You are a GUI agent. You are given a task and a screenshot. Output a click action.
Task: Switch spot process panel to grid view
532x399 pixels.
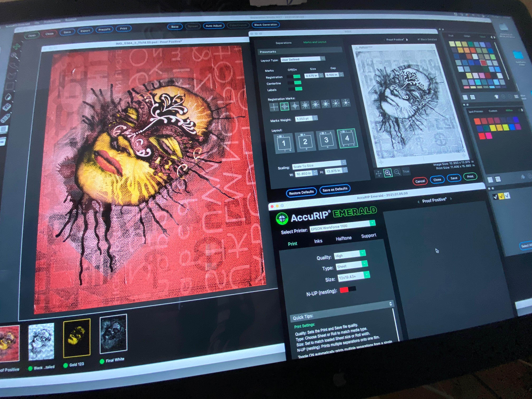pos(498,179)
